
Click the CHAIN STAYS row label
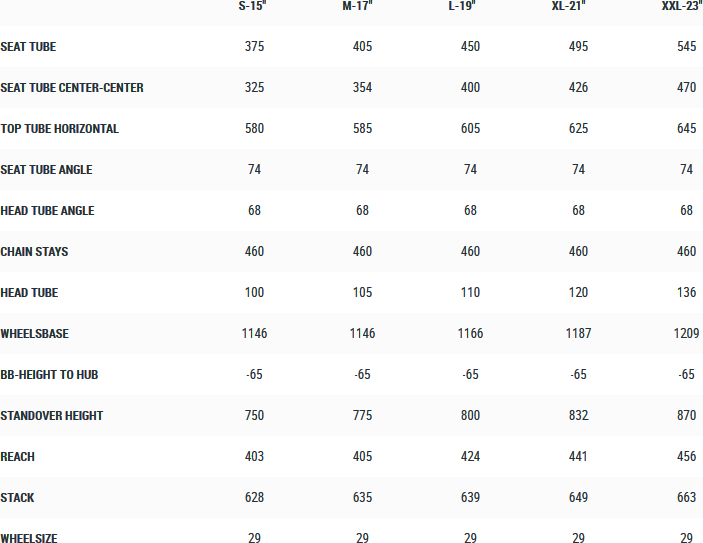coord(34,252)
